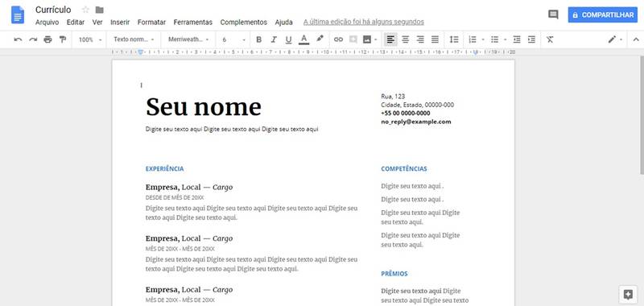Screen dimensions: 644x306
Task: Click the PRÊMIOS section heading
Action: coord(394,274)
